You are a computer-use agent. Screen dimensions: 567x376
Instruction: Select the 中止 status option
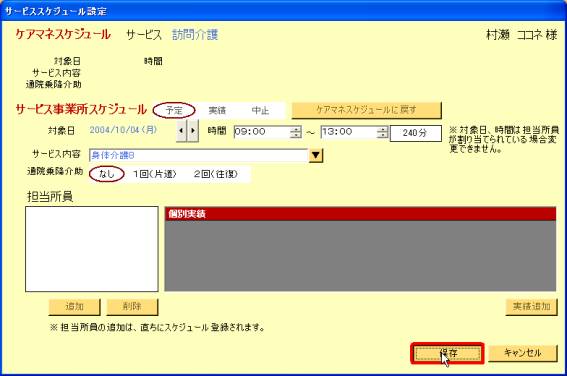point(260,110)
